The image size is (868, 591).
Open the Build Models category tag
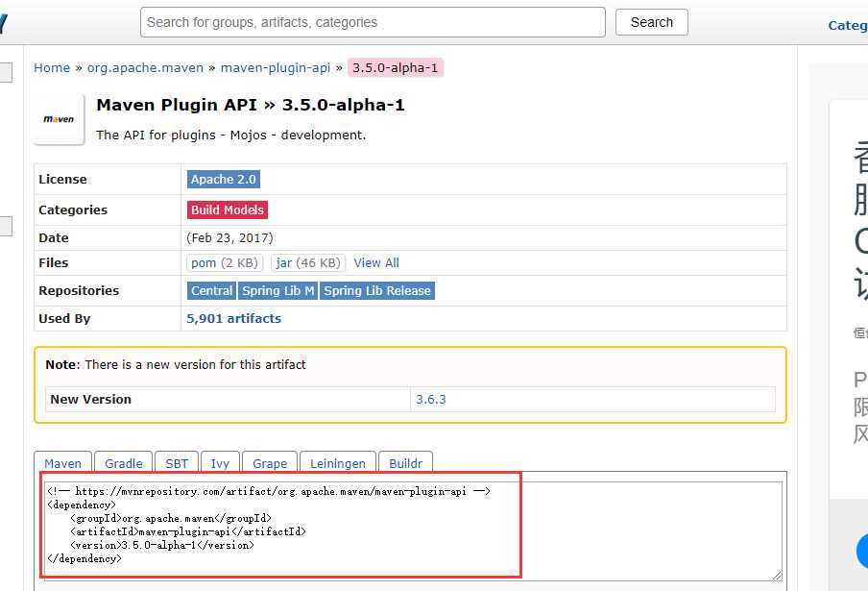coord(227,209)
